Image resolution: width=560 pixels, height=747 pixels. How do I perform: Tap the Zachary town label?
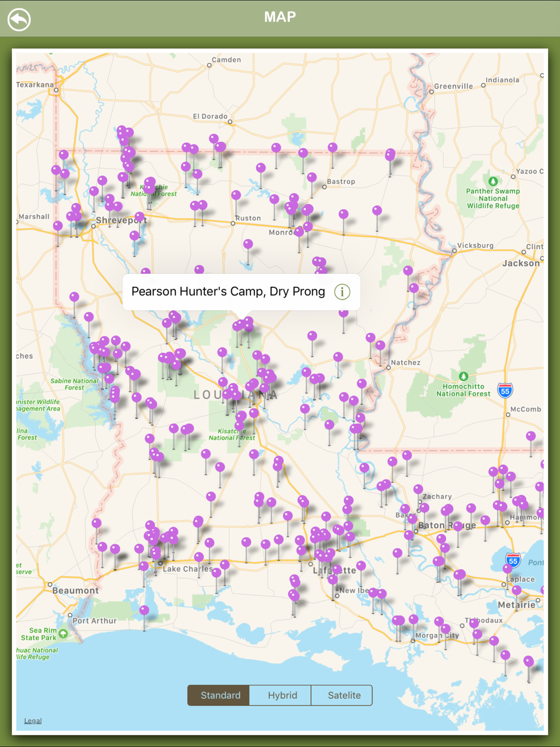[437, 497]
